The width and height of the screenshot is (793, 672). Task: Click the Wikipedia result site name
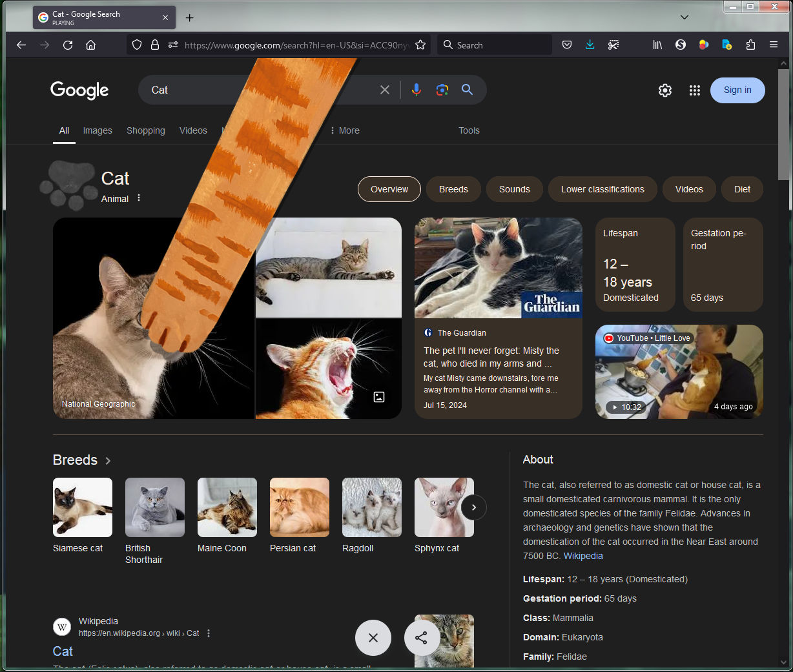pyautogui.click(x=98, y=621)
